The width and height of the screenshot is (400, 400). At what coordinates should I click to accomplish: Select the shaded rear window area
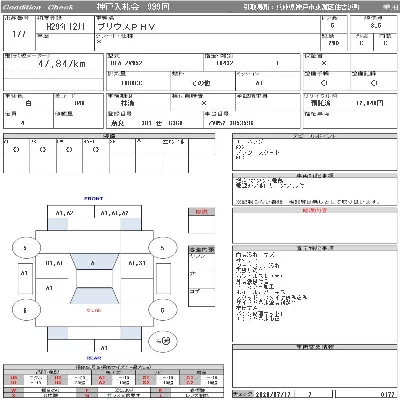(x=94, y=295)
